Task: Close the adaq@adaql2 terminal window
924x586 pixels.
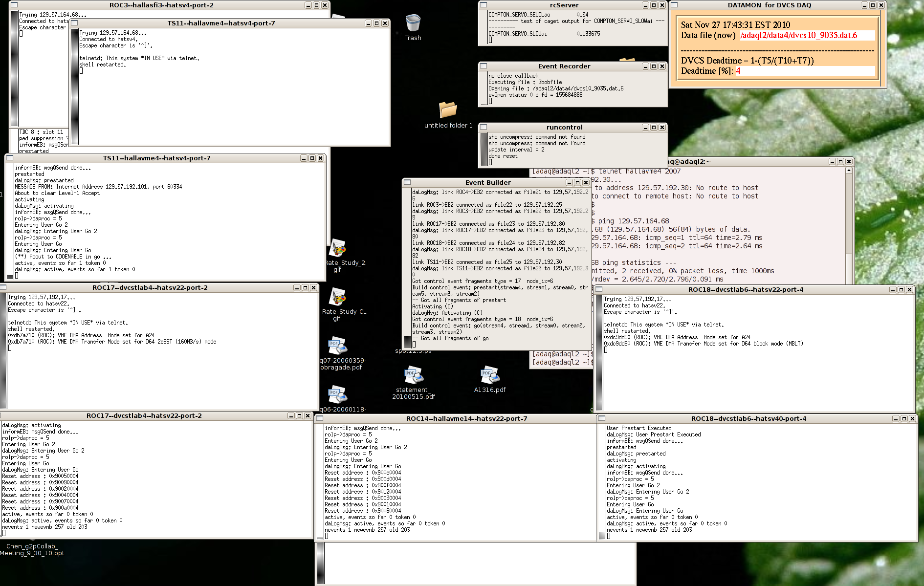Action: point(849,161)
